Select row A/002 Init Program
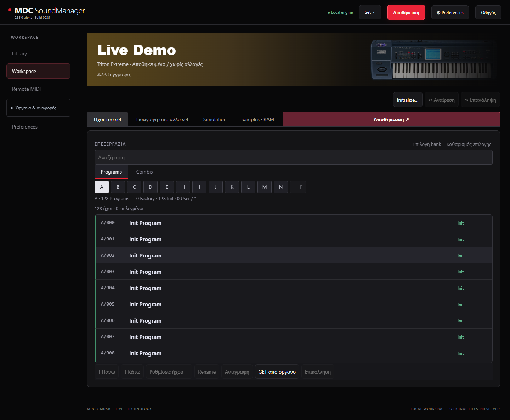This screenshot has width=510, height=420. coord(294,255)
